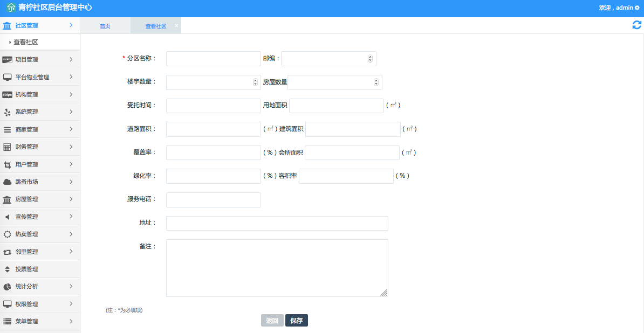
Task: Click the 邻里管理 retweet icon
Action: point(7,252)
